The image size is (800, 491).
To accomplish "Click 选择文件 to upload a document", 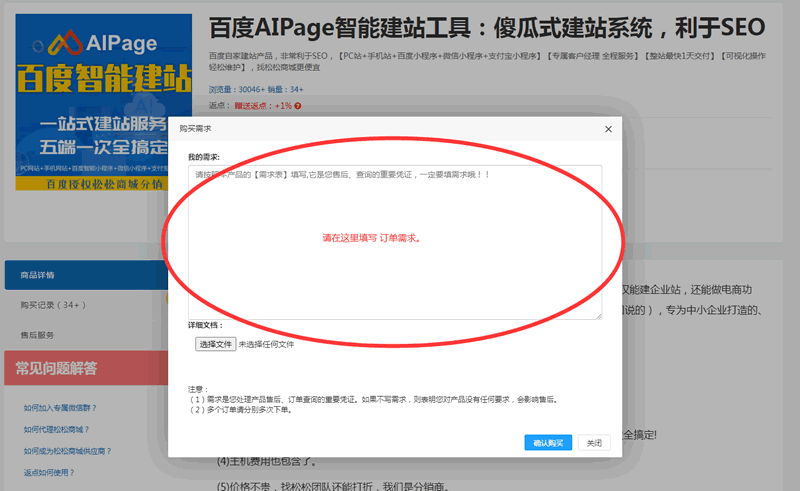I will (215, 344).
